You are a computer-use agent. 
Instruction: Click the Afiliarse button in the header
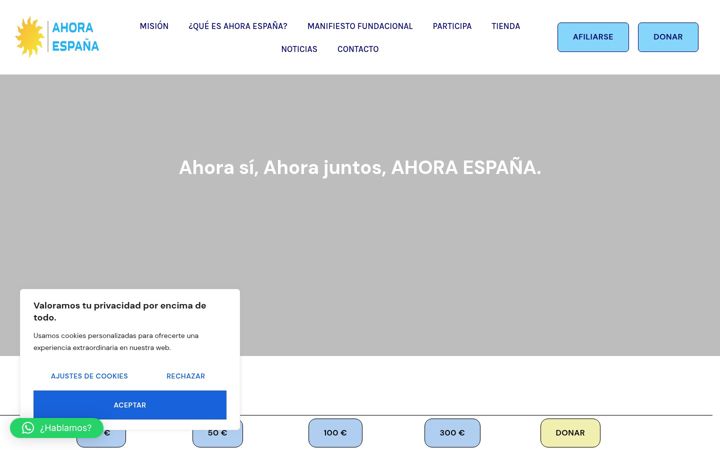coord(593,37)
